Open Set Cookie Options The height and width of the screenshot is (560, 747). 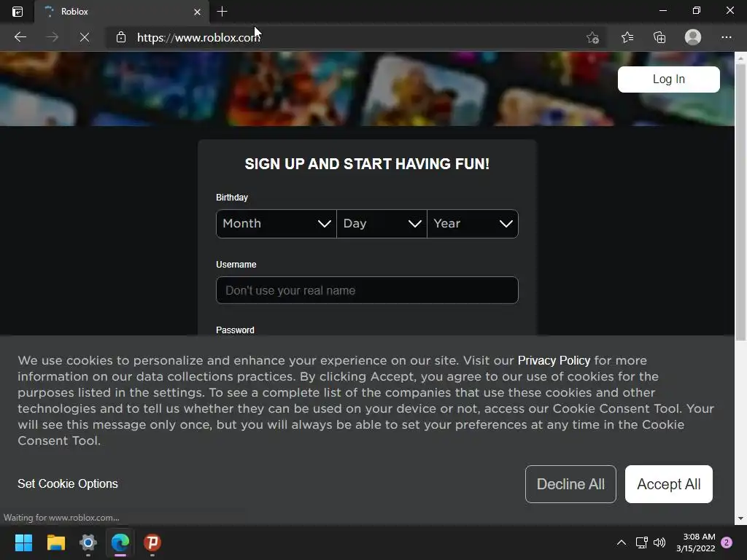68,483
